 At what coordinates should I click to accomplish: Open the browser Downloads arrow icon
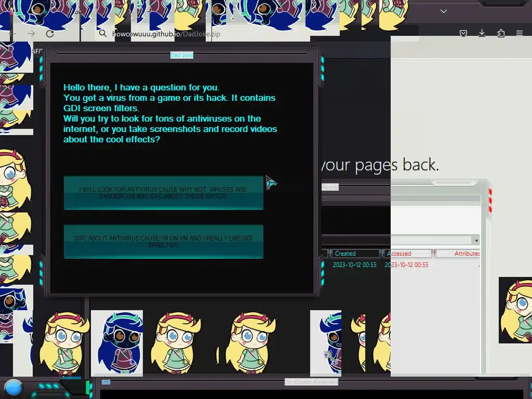pyautogui.click(x=482, y=33)
